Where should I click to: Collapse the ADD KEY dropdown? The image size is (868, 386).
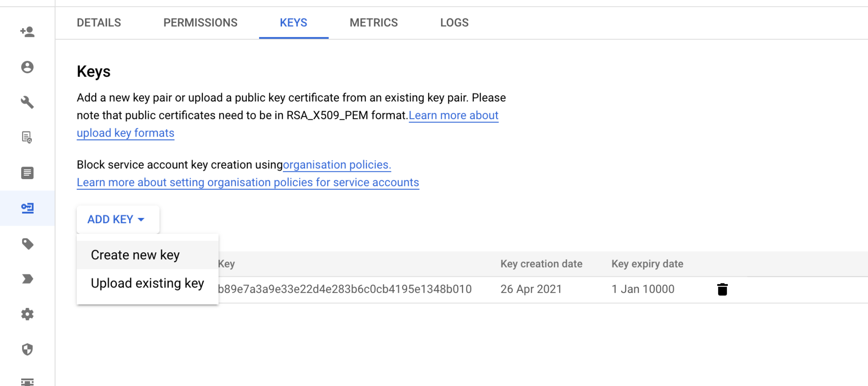click(x=116, y=220)
